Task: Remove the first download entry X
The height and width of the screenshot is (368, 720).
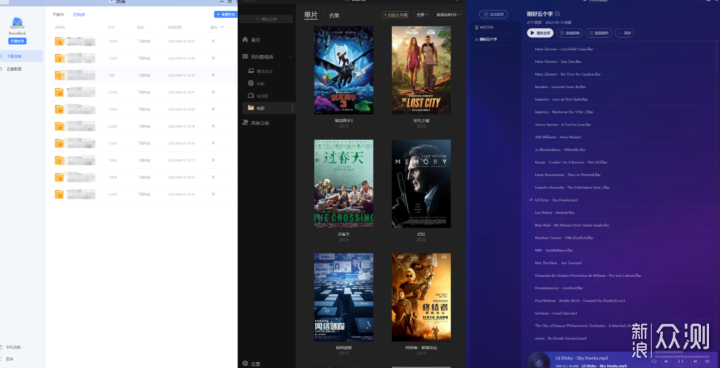Action: [213, 41]
